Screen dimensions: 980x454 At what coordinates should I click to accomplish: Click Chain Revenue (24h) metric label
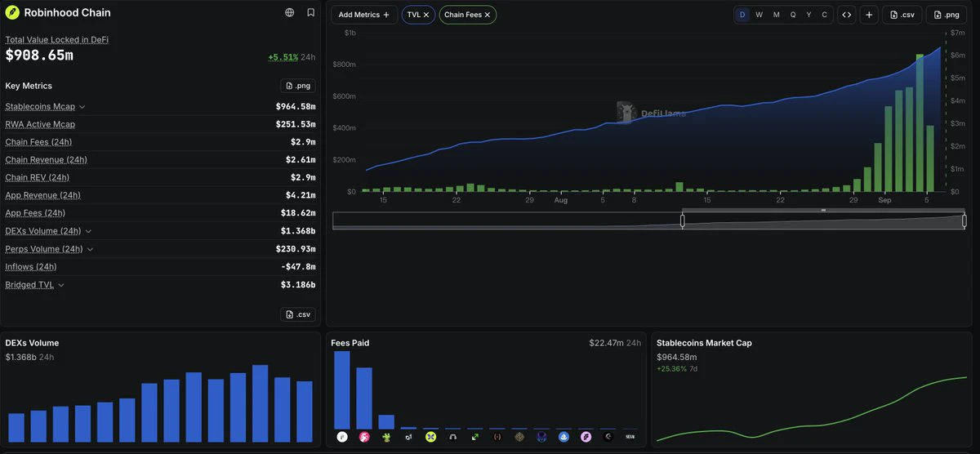[x=47, y=160]
